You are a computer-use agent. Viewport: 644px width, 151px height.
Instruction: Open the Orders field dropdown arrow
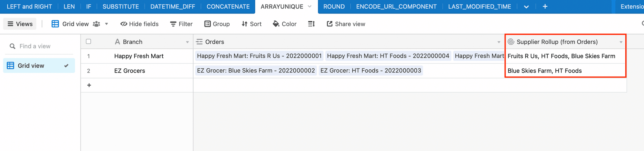coord(499,42)
